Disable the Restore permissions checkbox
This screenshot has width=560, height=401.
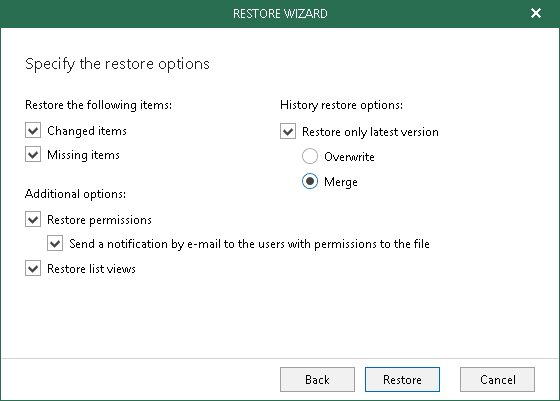coord(33,219)
